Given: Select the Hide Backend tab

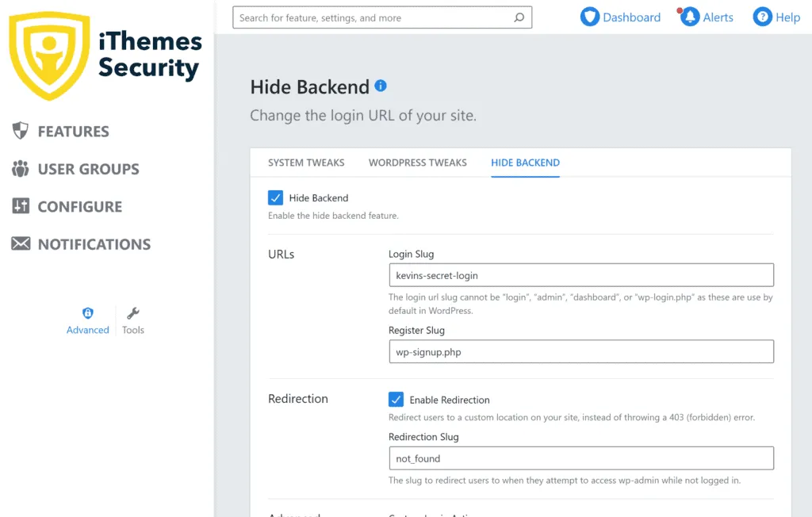Looking at the screenshot, I should [525, 163].
